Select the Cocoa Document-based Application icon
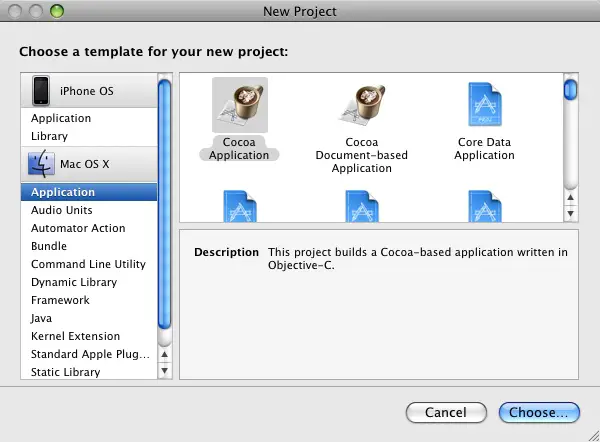 pos(361,106)
